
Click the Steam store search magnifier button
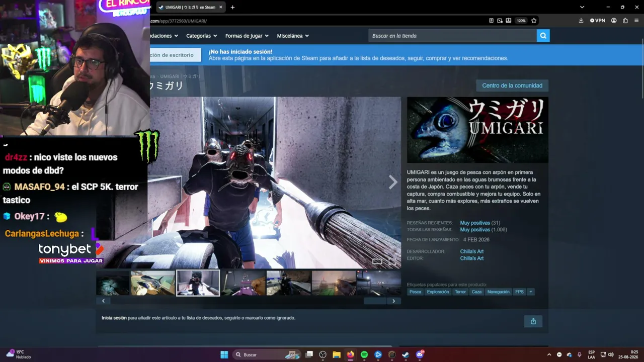[543, 36]
